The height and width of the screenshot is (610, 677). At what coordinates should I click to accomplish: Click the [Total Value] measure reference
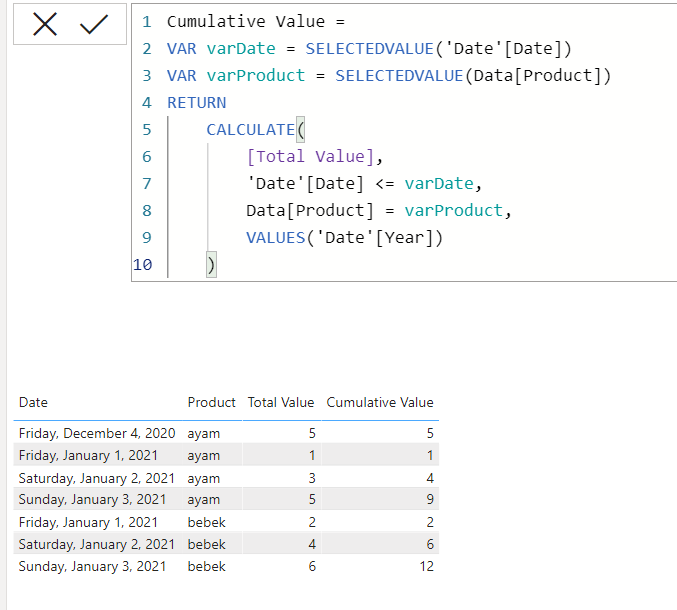(x=310, y=156)
